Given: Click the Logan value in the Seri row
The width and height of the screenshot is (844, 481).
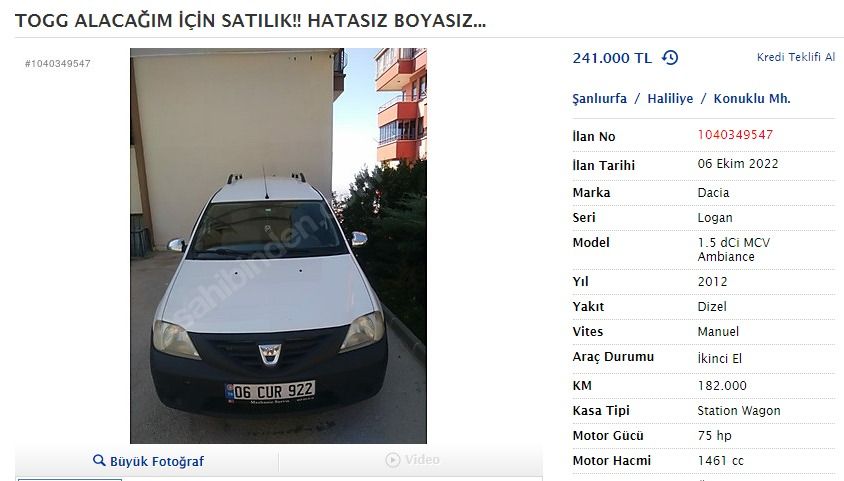Looking at the screenshot, I should tap(715, 218).
